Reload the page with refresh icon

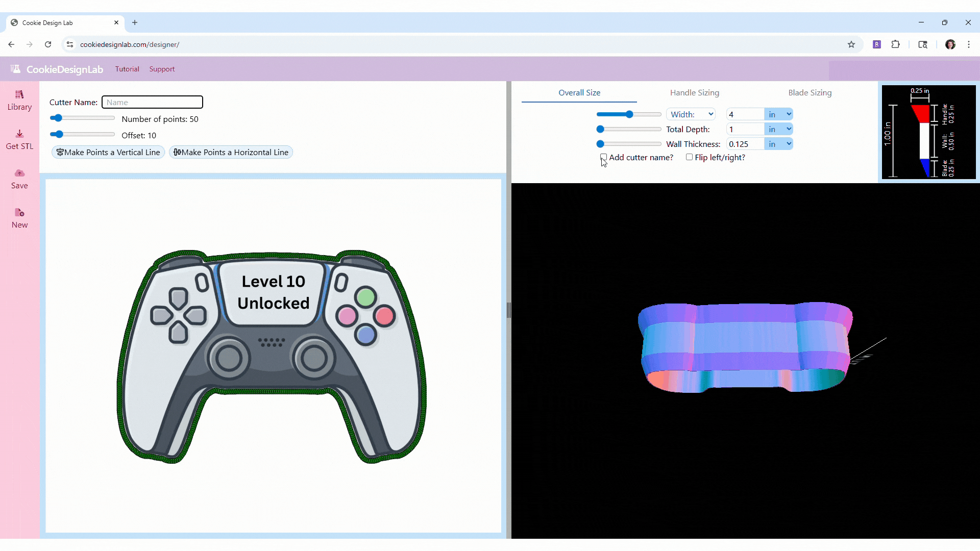(48, 44)
